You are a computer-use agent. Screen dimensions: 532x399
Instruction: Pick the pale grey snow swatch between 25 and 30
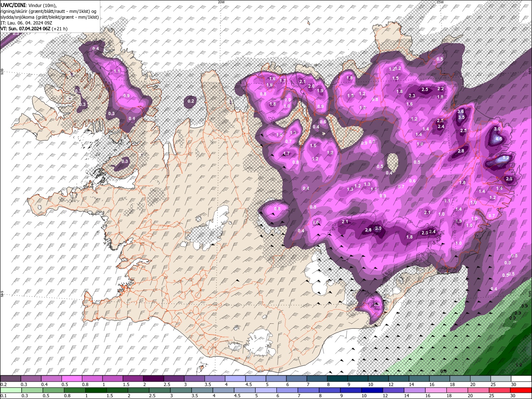500,379
